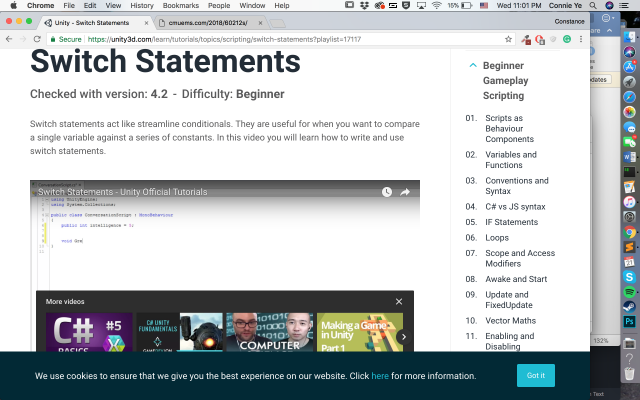Viewport: 640px width, 400px height.
Task: Click the Wi-Fi status icon
Action: pos(436,5)
